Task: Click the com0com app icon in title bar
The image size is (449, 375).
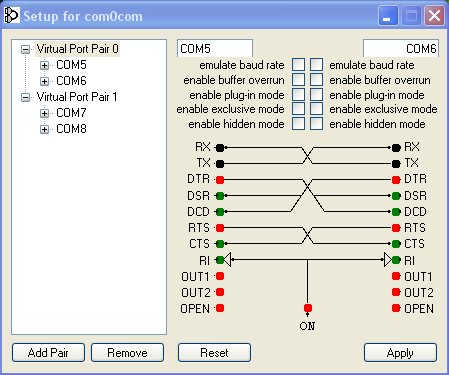Action: pos(11,15)
